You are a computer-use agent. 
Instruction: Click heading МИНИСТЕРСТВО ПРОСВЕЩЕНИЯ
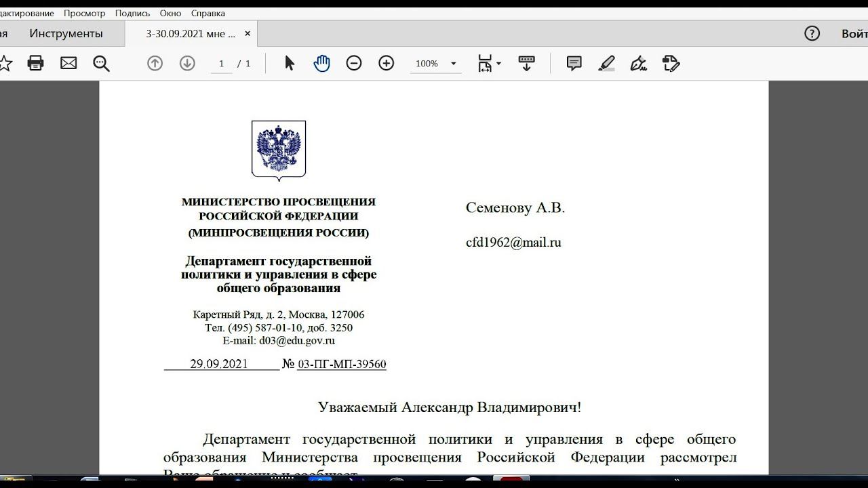279,202
